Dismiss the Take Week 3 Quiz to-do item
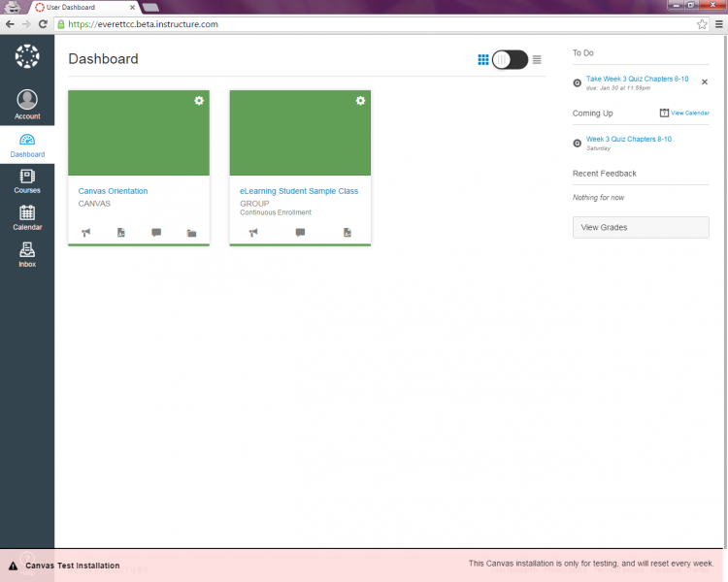Image resolution: width=728 pixels, height=582 pixels. (x=705, y=82)
